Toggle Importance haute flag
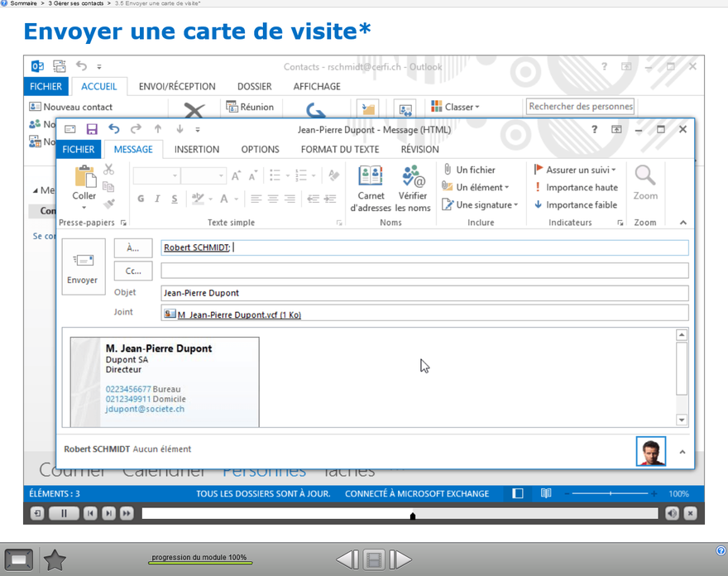This screenshot has height=576, width=728. coord(576,187)
